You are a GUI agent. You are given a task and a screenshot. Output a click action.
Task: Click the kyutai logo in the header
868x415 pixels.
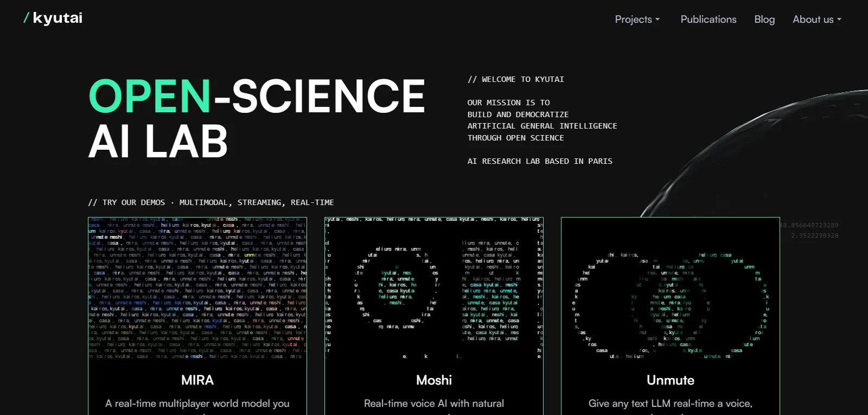point(53,18)
